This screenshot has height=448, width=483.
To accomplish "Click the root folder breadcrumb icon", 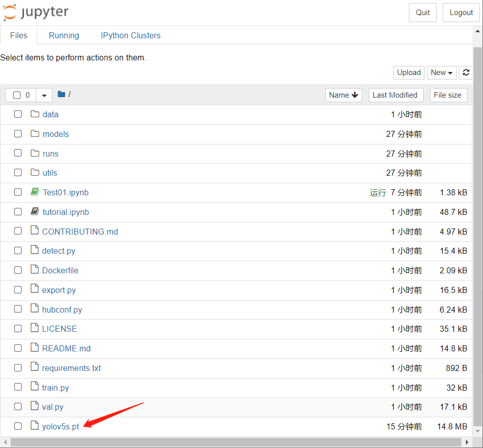I will click(61, 95).
